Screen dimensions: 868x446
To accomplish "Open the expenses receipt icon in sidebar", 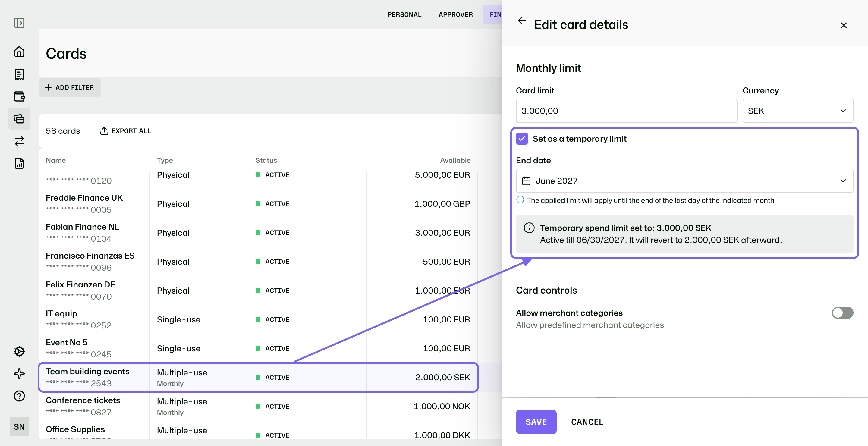I will [x=19, y=74].
